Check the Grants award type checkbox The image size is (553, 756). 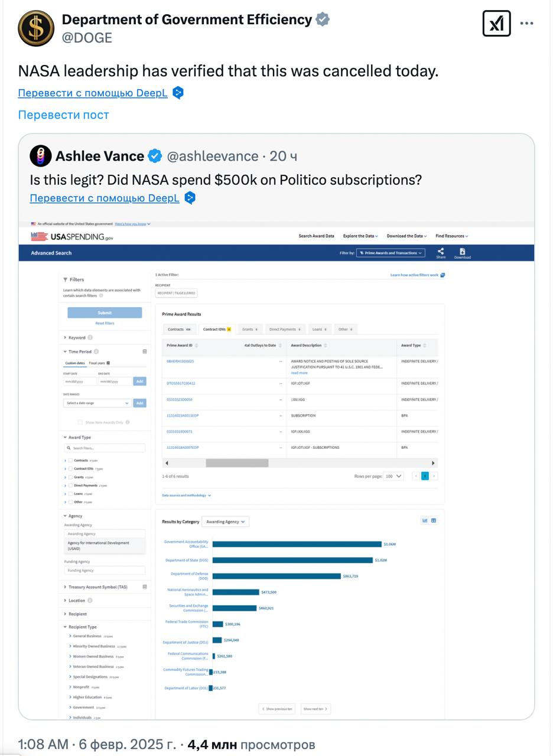(70, 477)
